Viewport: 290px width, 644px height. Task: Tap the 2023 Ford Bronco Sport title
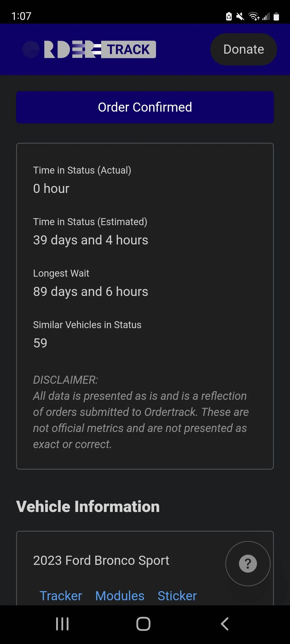(x=101, y=560)
